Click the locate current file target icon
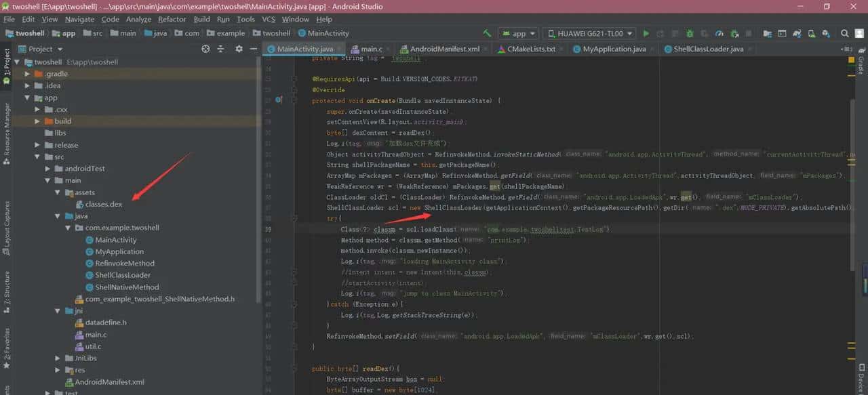Viewport: 868px width, 395px height. 206,49
